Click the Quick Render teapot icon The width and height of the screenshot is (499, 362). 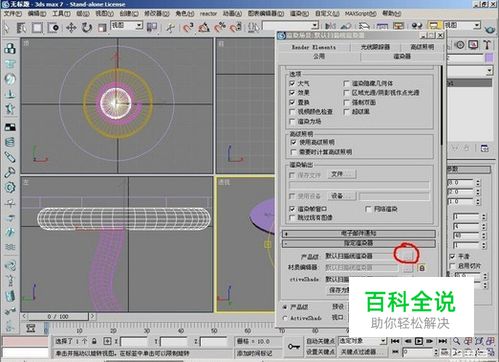pos(490,29)
